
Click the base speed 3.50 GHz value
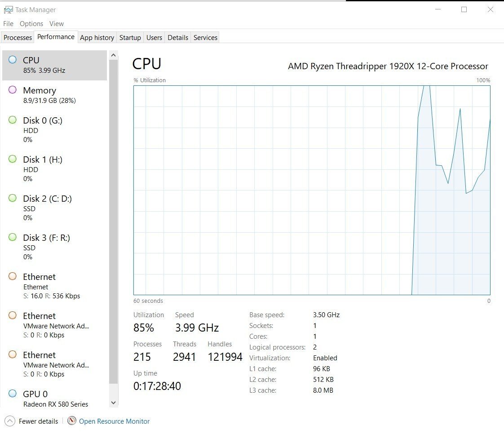click(x=326, y=315)
